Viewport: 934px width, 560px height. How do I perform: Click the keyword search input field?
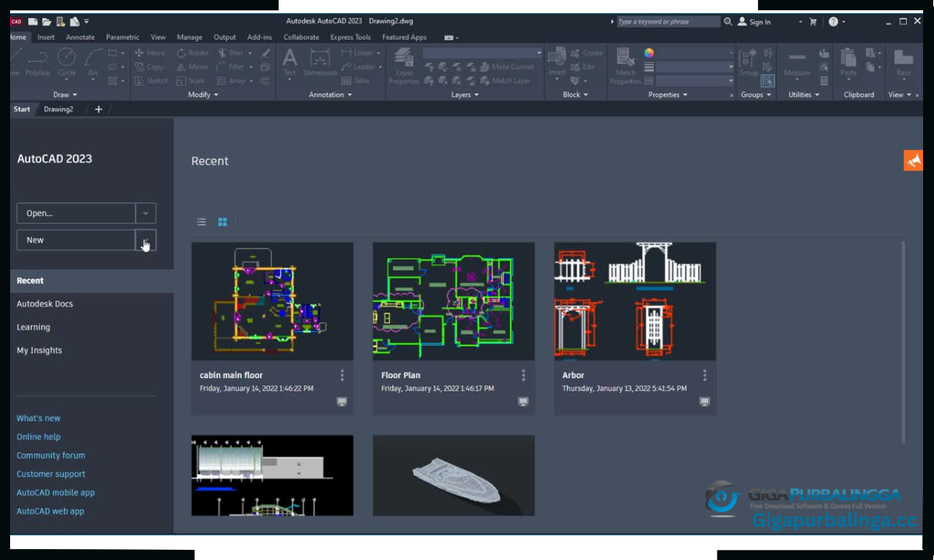tap(669, 22)
